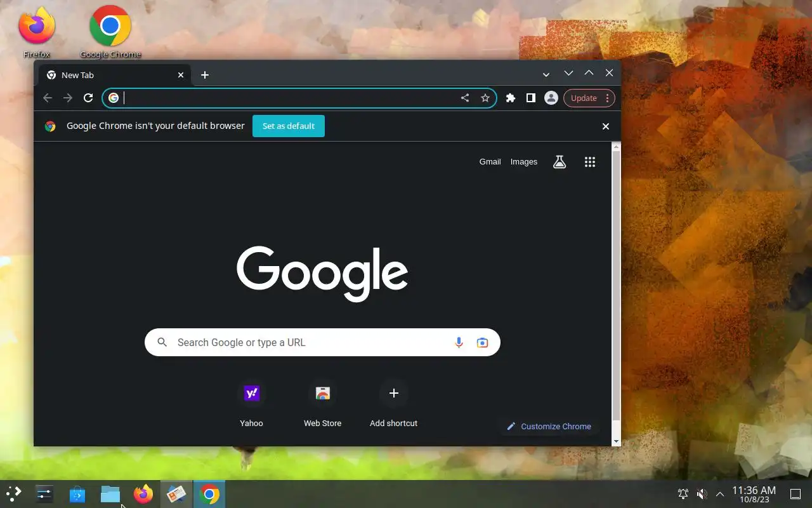Viewport: 812px width, 508px height.
Task: Show desktop using taskbar corner button
Action: (796, 494)
